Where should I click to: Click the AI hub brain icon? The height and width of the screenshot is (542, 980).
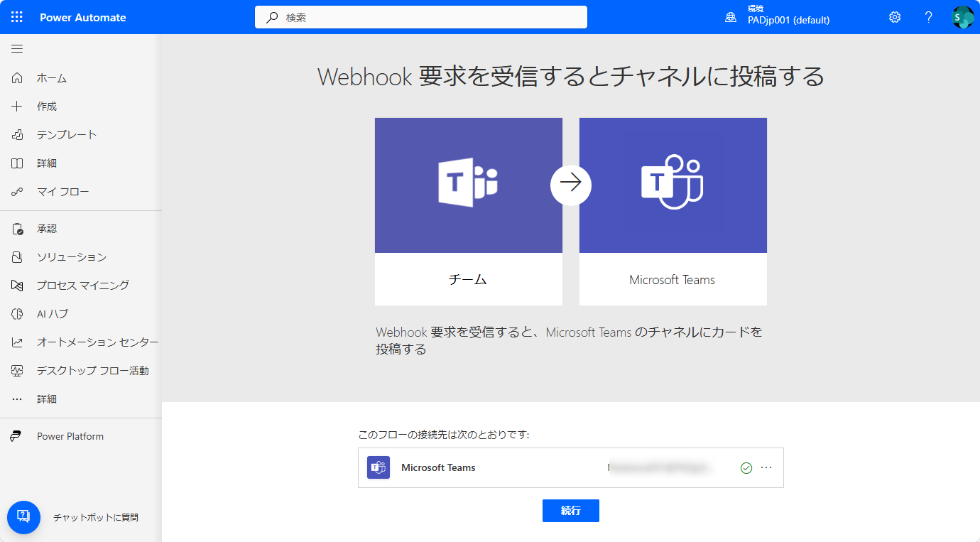17,314
